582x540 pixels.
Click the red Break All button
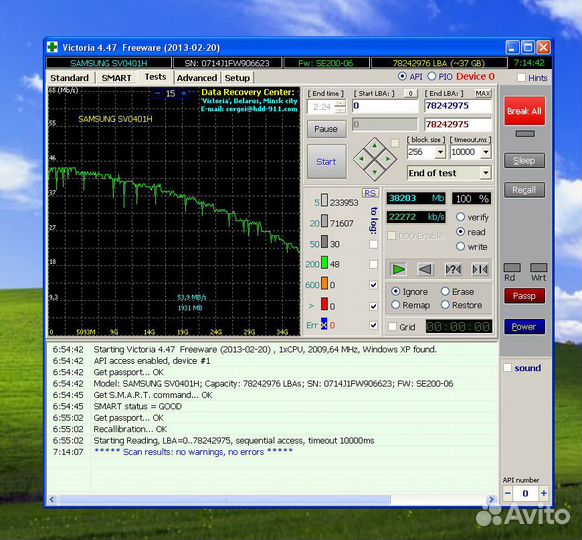[x=524, y=111]
